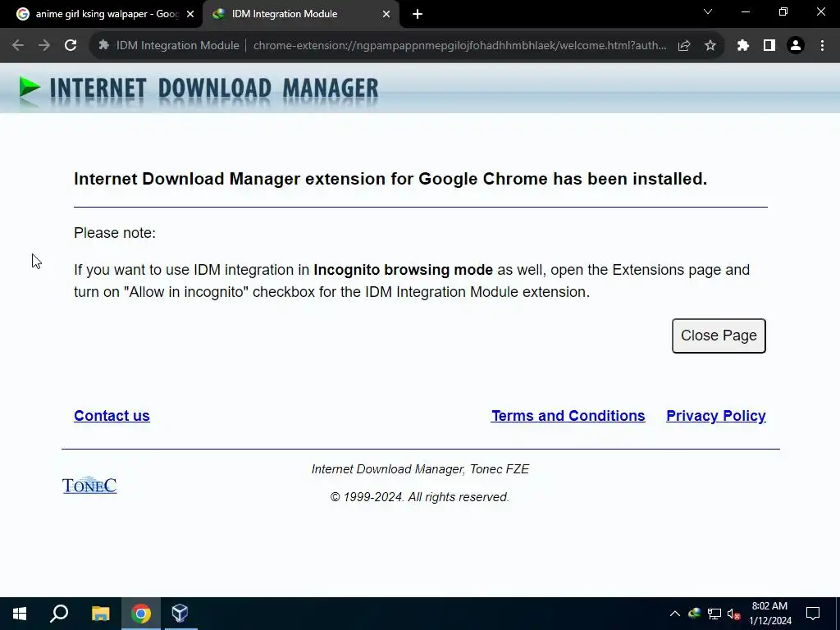Click the 'Please note:' text

115,233
